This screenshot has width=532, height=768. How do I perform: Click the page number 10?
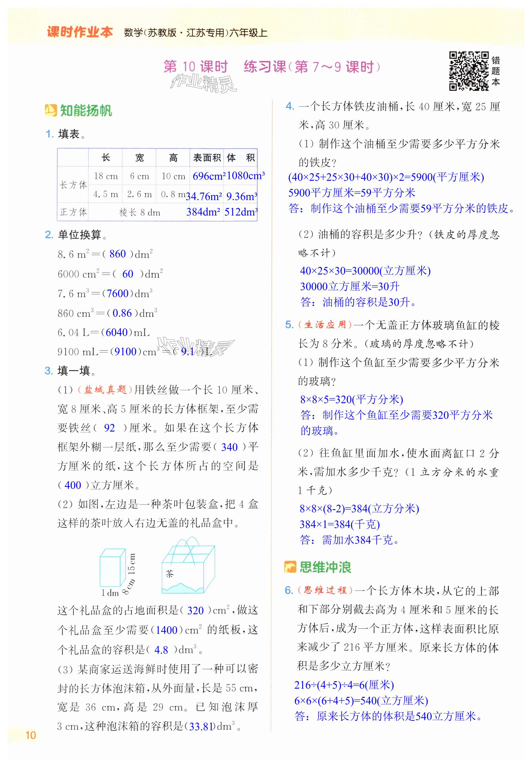tap(30, 735)
